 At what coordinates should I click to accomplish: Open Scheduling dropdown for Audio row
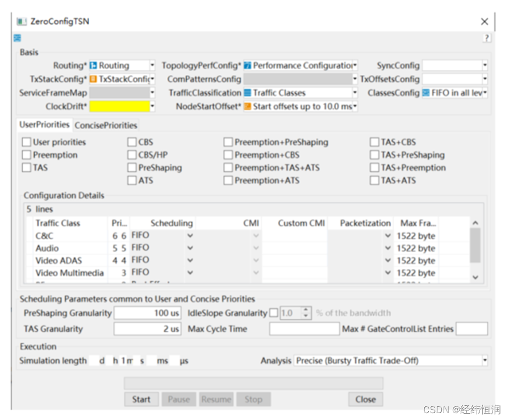pos(190,248)
